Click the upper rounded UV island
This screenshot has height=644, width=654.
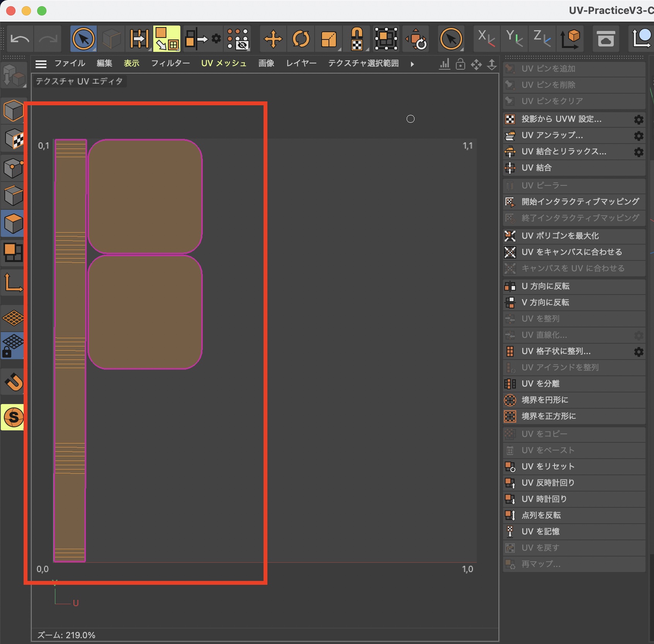point(145,196)
